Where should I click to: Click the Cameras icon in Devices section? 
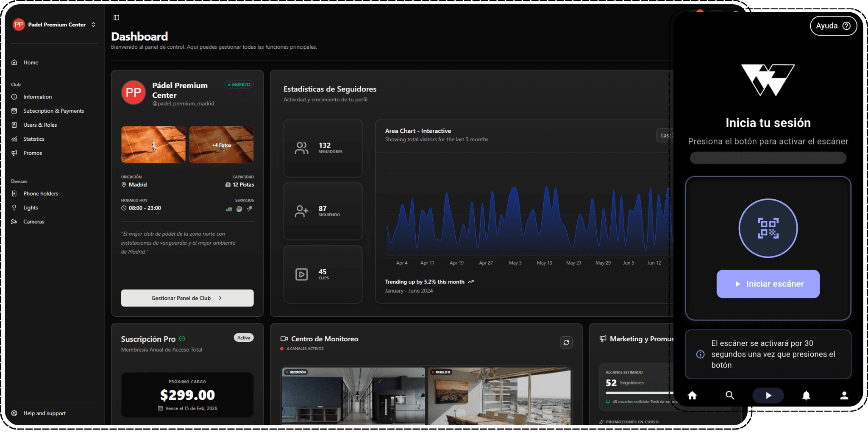(x=15, y=221)
